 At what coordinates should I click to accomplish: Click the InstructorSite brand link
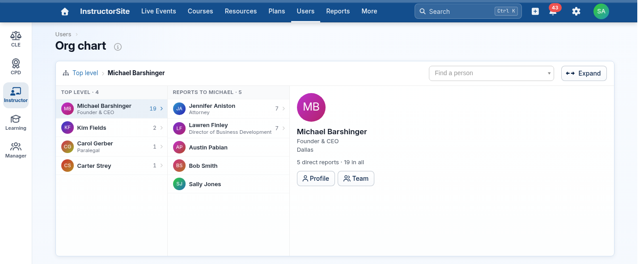105,11
